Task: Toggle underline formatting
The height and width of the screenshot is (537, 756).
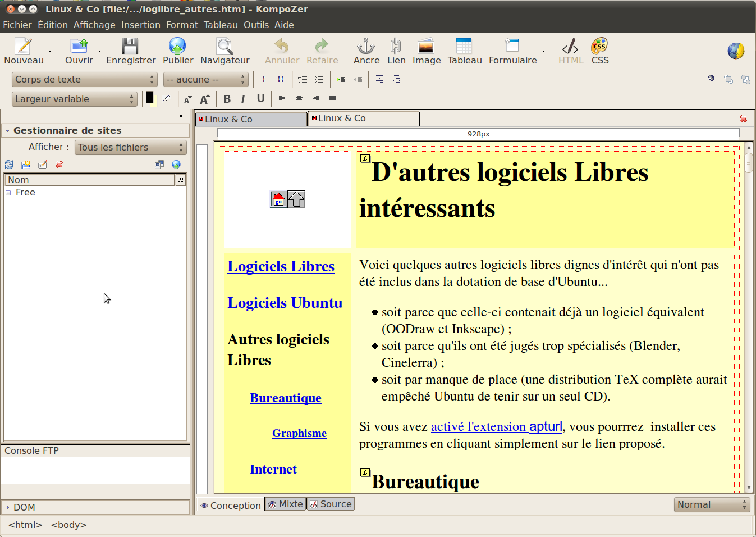Action: [x=260, y=99]
